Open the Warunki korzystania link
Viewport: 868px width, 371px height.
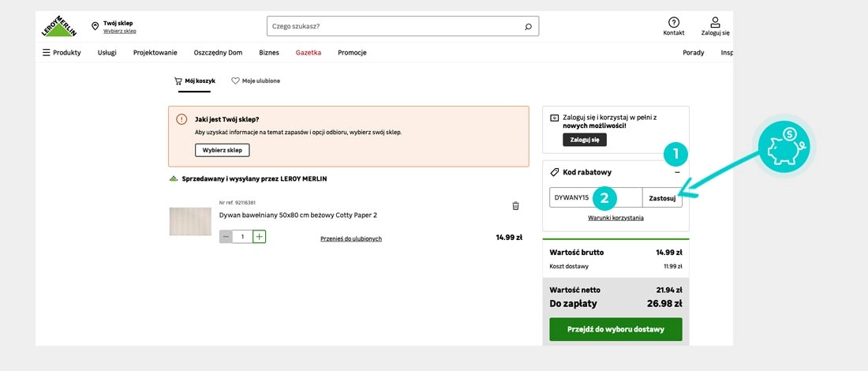click(615, 218)
